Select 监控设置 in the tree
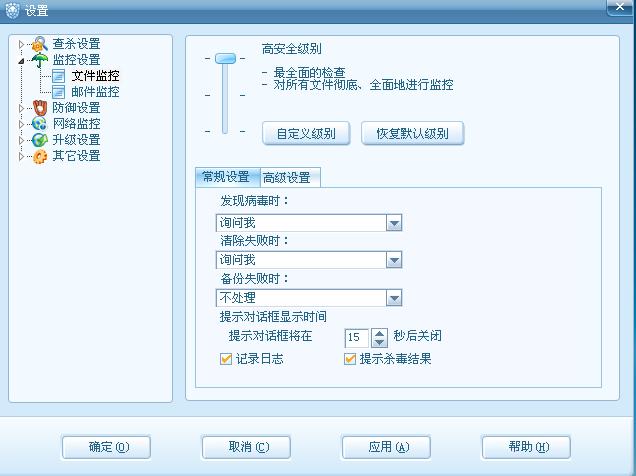The width and height of the screenshot is (636, 476). coord(77,60)
